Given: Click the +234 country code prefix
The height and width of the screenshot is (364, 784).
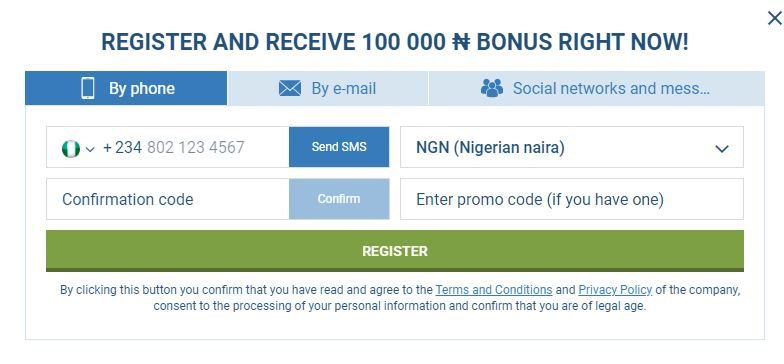Looking at the screenshot, I should (122, 148).
